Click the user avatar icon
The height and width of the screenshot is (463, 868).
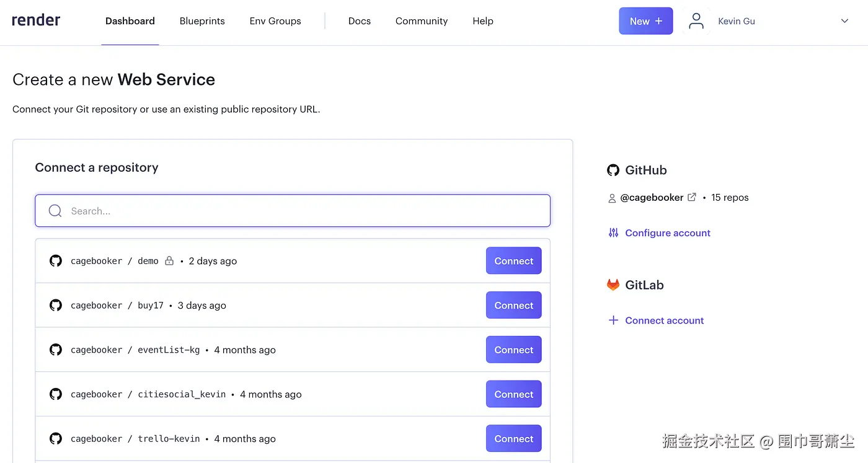pyautogui.click(x=696, y=21)
